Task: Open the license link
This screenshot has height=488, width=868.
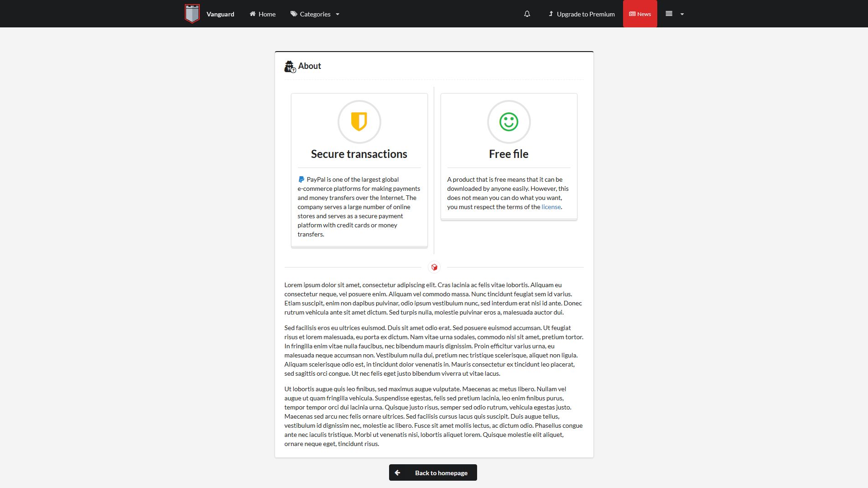Action: tap(551, 207)
